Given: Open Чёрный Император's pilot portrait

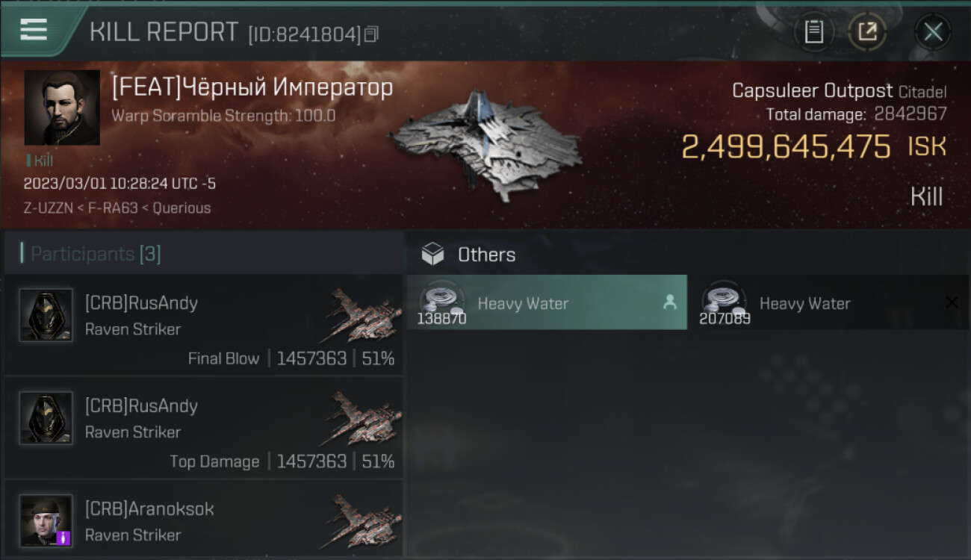Looking at the screenshot, I should (62, 108).
